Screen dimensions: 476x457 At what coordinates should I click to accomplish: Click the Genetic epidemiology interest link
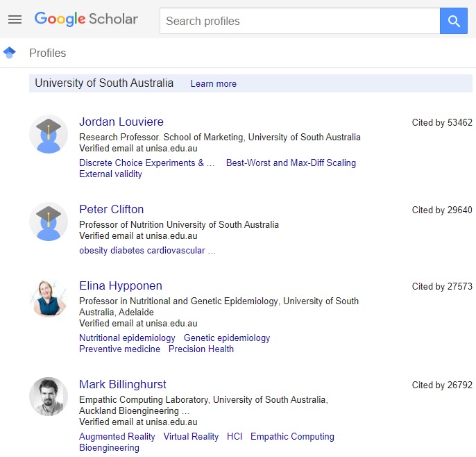click(x=227, y=338)
